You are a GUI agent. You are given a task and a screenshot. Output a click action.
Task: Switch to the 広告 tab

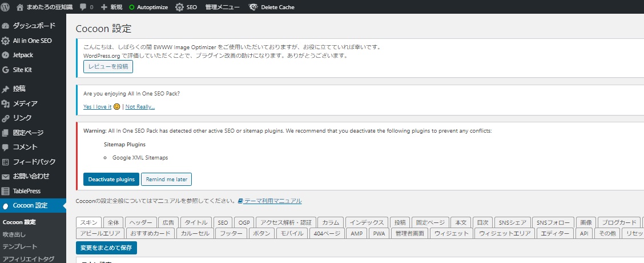point(168,222)
